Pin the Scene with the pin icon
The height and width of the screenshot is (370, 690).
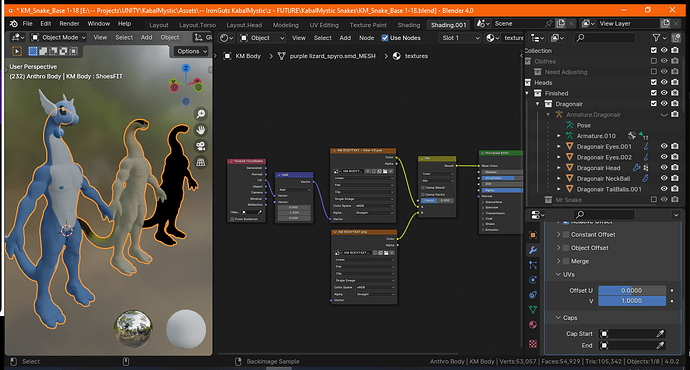coord(549,24)
